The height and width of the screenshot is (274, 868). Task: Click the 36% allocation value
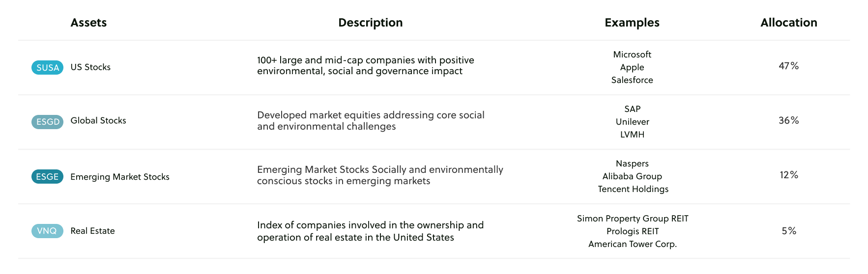click(x=788, y=120)
